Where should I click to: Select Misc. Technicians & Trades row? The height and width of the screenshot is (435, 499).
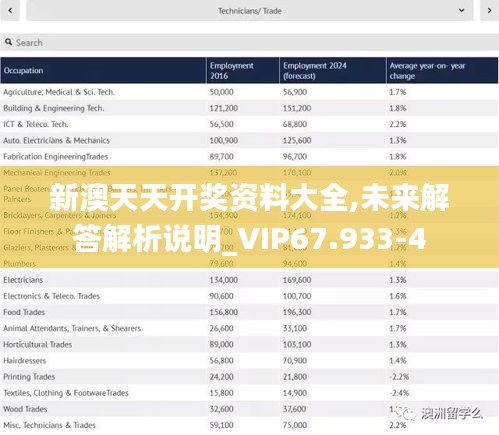point(249,425)
